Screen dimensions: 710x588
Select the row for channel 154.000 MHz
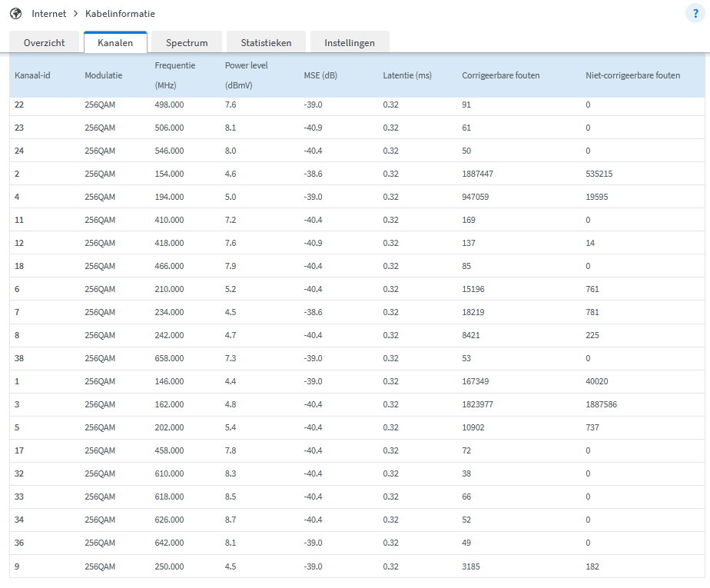(x=169, y=174)
